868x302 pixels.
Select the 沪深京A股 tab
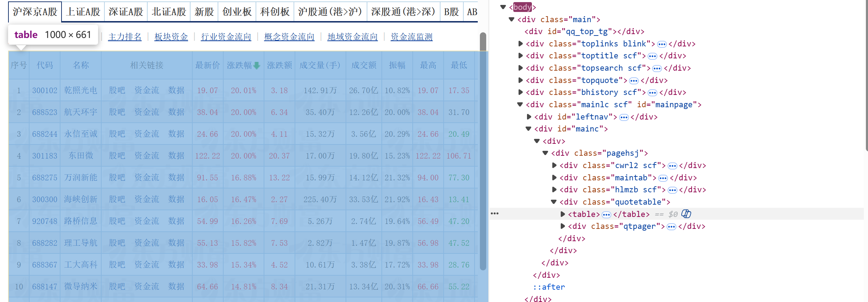click(x=35, y=12)
